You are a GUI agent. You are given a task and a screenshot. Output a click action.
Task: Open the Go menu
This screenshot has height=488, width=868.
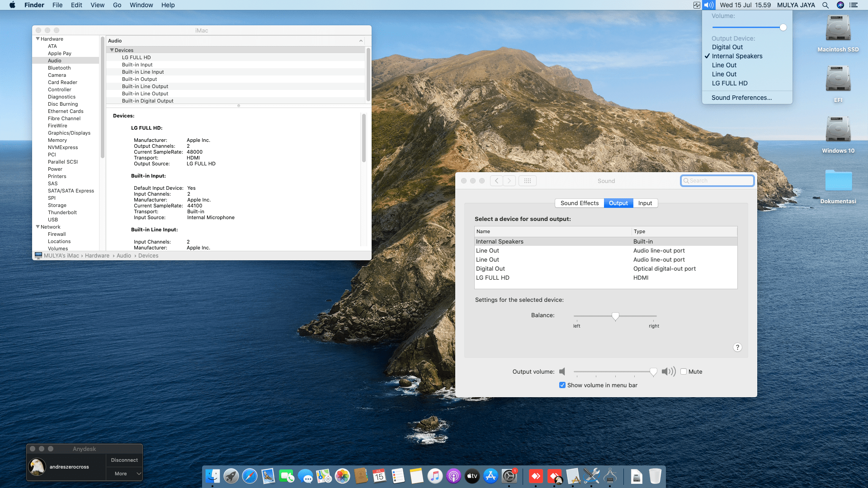pos(117,5)
